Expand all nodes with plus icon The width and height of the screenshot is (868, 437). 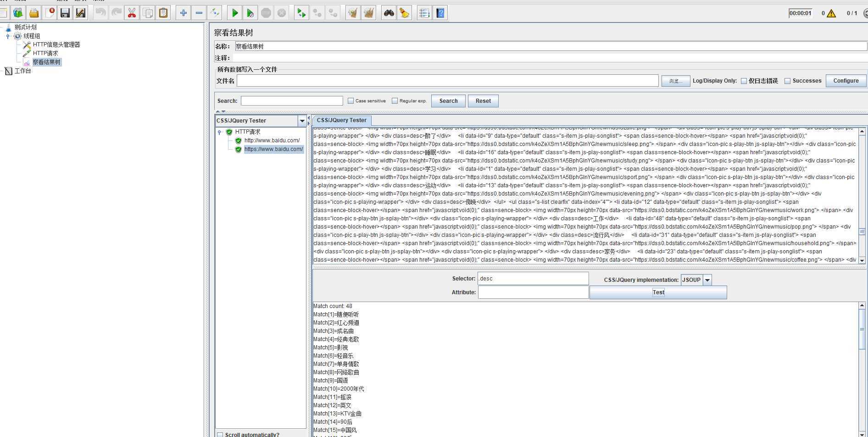click(183, 13)
